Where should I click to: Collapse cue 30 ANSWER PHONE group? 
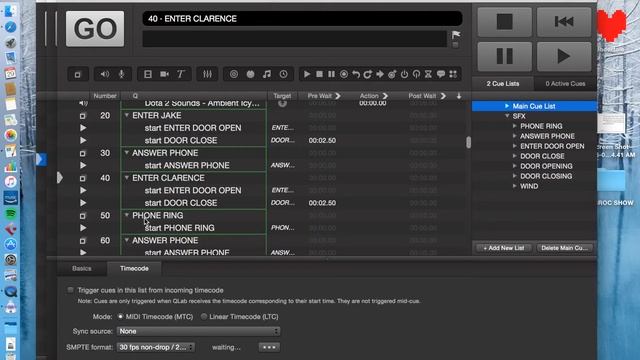point(127,153)
